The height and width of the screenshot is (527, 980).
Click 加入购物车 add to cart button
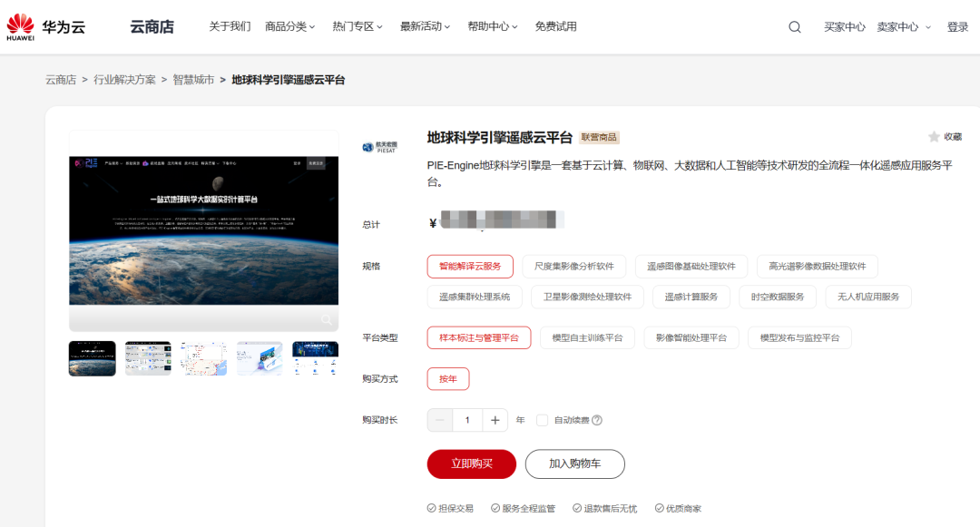coord(575,464)
